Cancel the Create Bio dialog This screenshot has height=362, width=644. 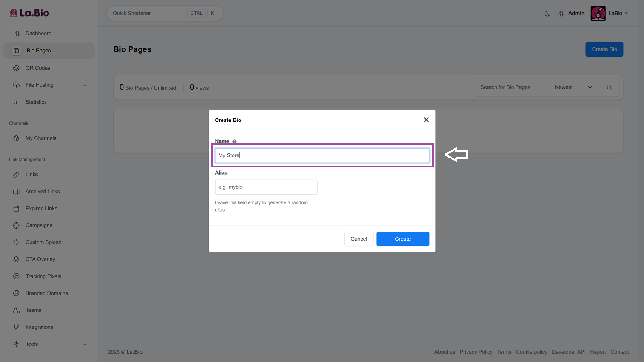[358, 239]
